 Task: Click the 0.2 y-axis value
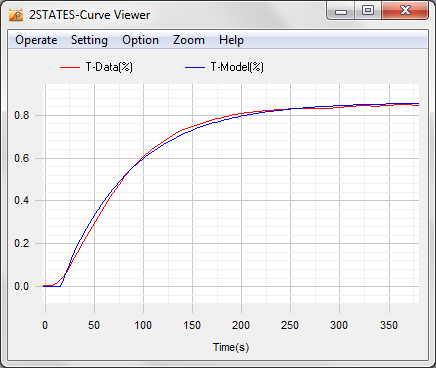tap(22, 243)
